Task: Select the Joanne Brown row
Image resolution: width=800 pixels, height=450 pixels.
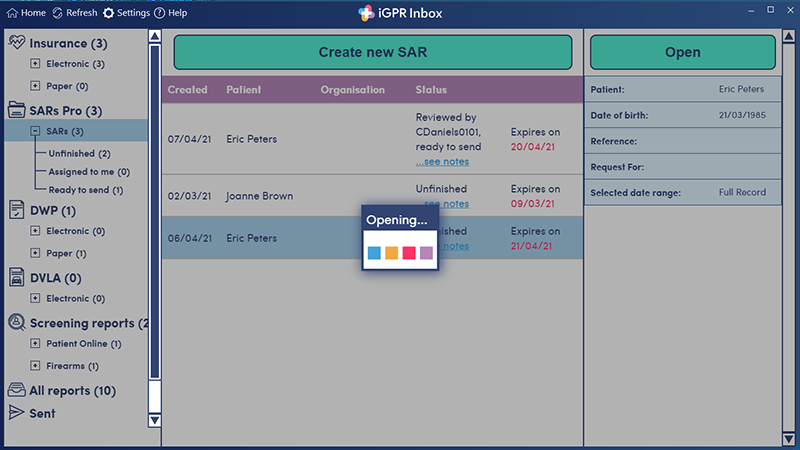Action: pyautogui.click(x=372, y=196)
